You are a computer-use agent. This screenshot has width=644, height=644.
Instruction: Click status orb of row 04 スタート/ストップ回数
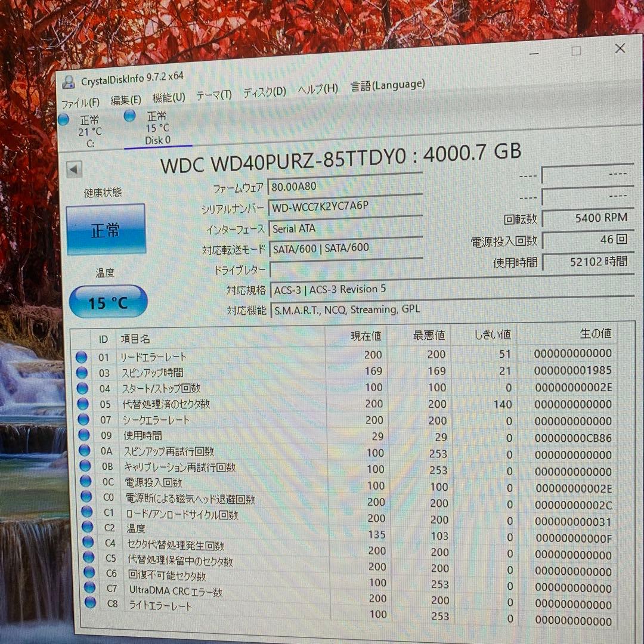tap(82, 388)
